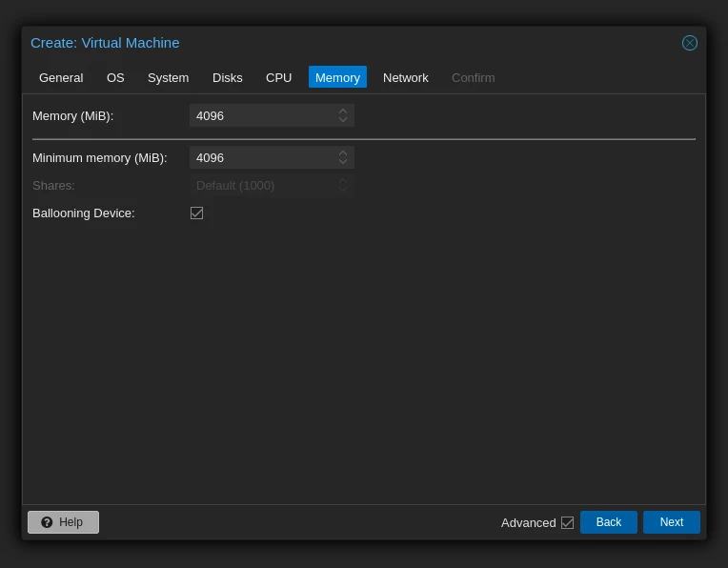
Task: Click the Memory (MiB) label
Action: pos(72,116)
